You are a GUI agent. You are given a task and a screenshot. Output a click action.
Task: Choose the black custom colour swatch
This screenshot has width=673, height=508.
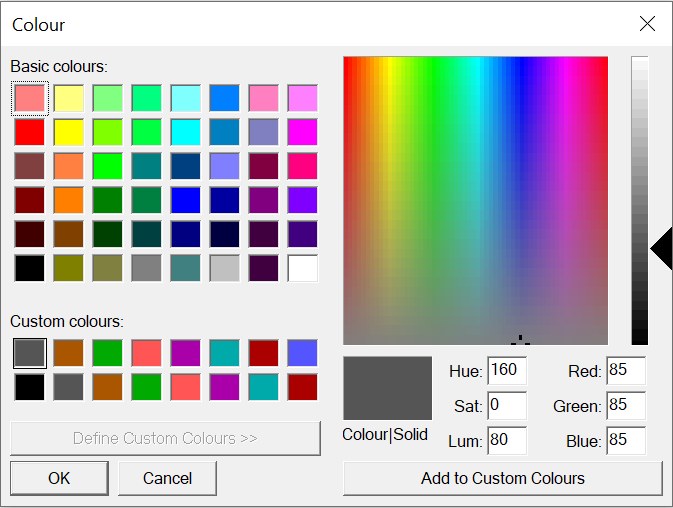click(x=30, y=387)
